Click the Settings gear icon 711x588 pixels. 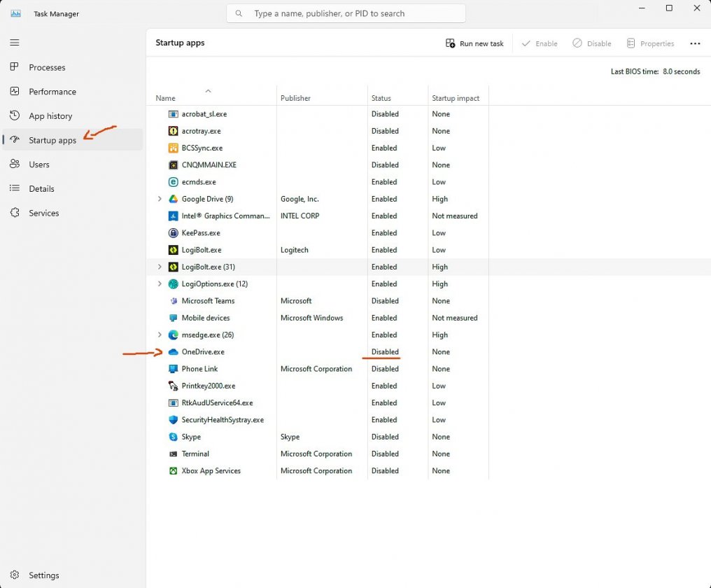tap(15, 575)
